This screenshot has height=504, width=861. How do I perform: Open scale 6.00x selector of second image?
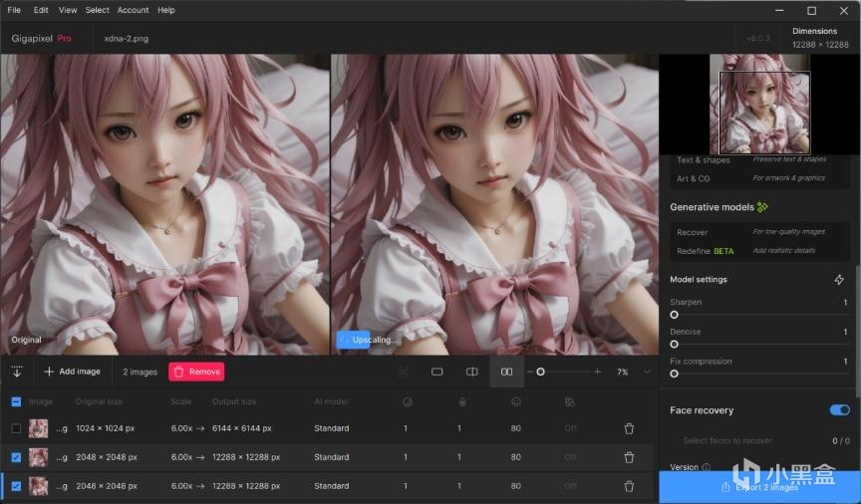[181, 457]
